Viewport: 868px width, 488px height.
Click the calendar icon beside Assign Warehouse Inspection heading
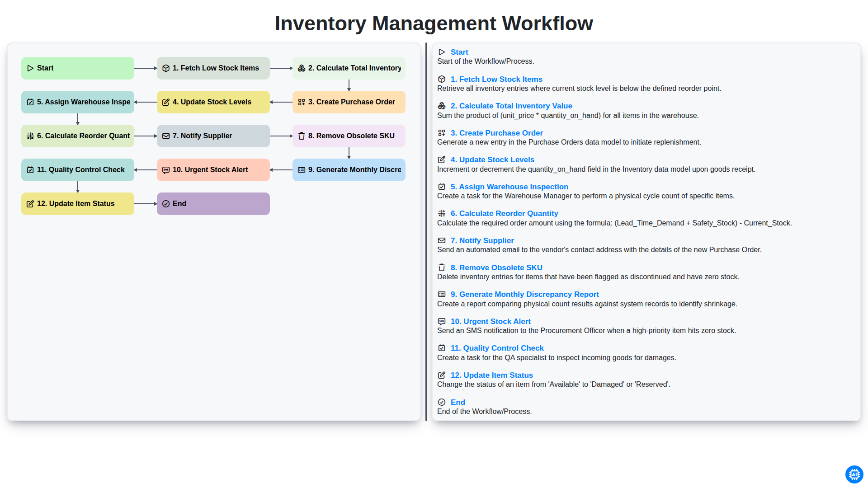tap(442, 187)
